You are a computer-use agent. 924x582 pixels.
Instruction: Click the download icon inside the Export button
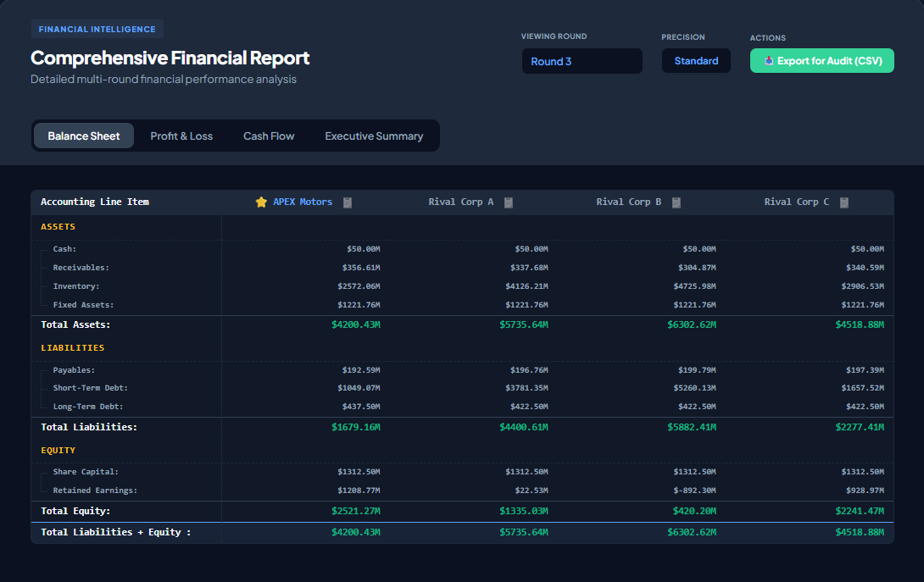[x=769, y=60]
